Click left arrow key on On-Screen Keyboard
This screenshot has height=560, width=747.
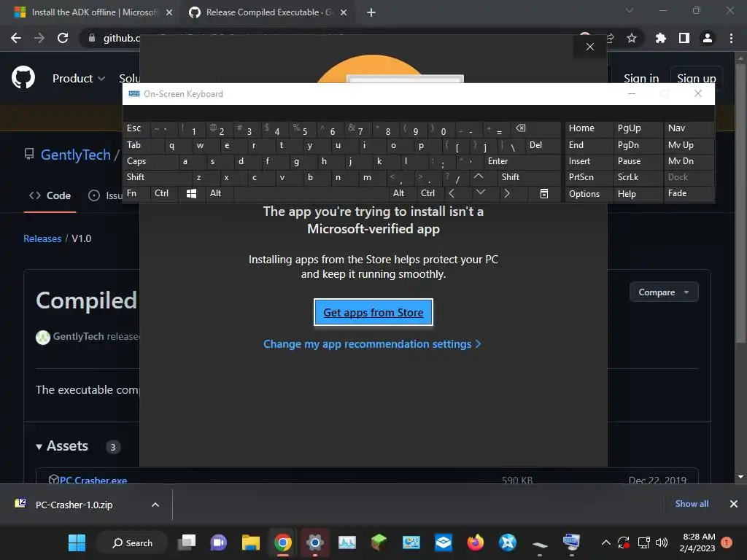click(451, 193)
